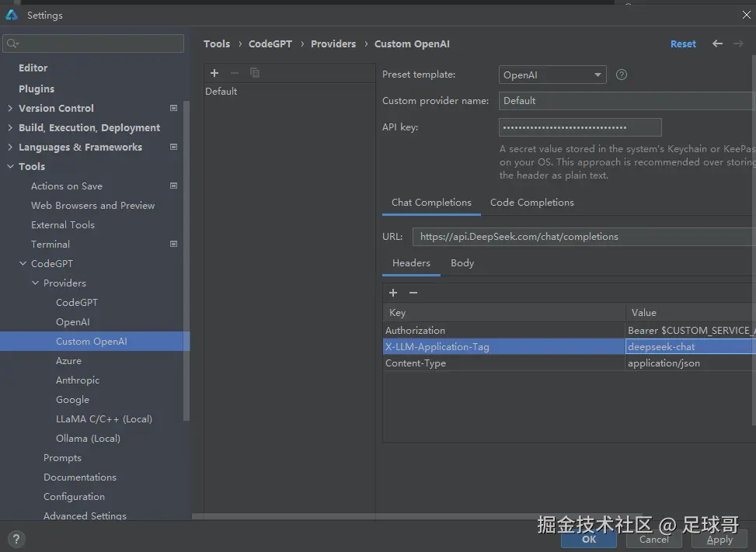Open Actions on Save settings
The image size is (756, 552).
[67, 186]
